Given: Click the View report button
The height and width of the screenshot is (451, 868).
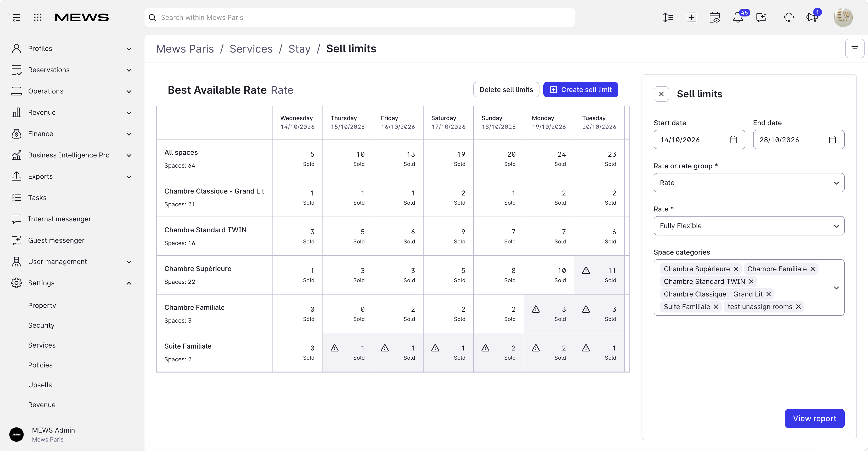Looking at the screenshot, I should tap(814, 418).
